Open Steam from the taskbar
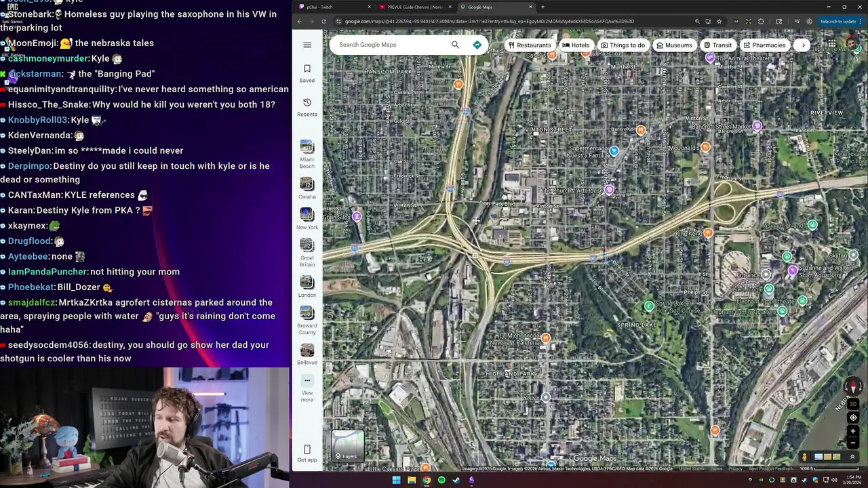Image resolution: width=868 pixels, height=488 pixels. pos(456,480)
